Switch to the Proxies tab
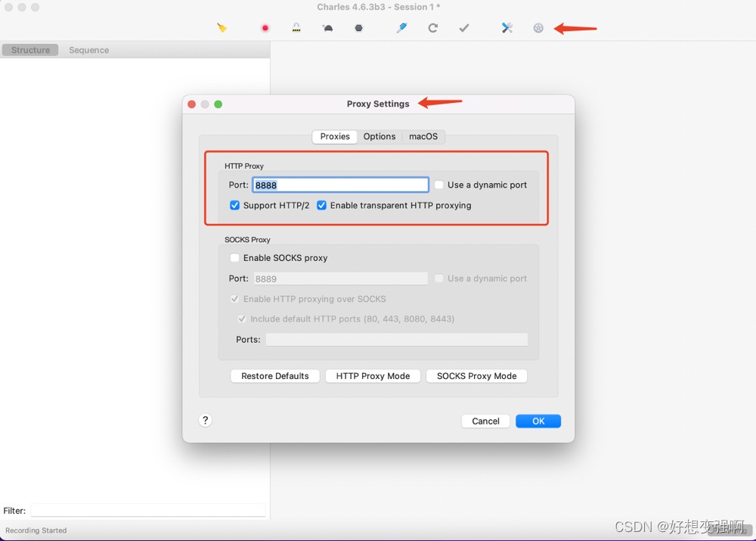 [x=335, y=137]
